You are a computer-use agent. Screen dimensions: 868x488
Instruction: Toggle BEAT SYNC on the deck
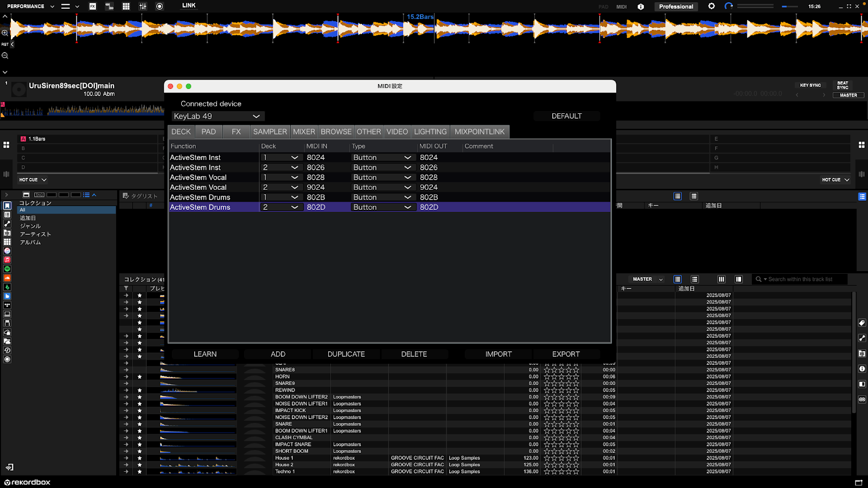tap(842, 85)
